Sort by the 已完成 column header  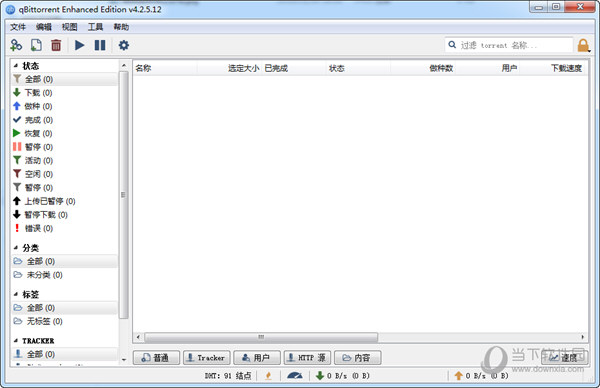coord(294,68)
